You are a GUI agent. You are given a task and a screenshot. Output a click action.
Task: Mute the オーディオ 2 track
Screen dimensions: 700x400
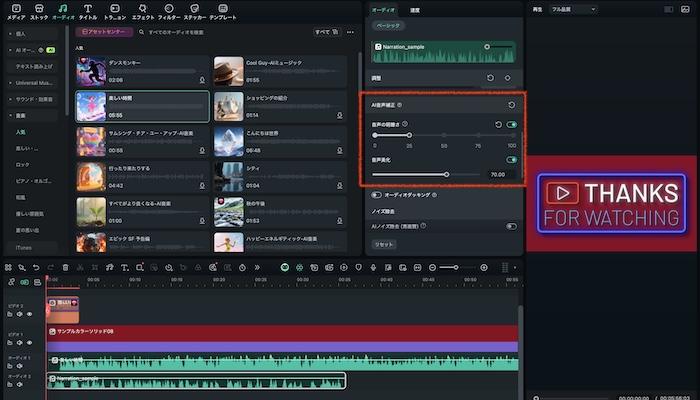tap(20, 384)
